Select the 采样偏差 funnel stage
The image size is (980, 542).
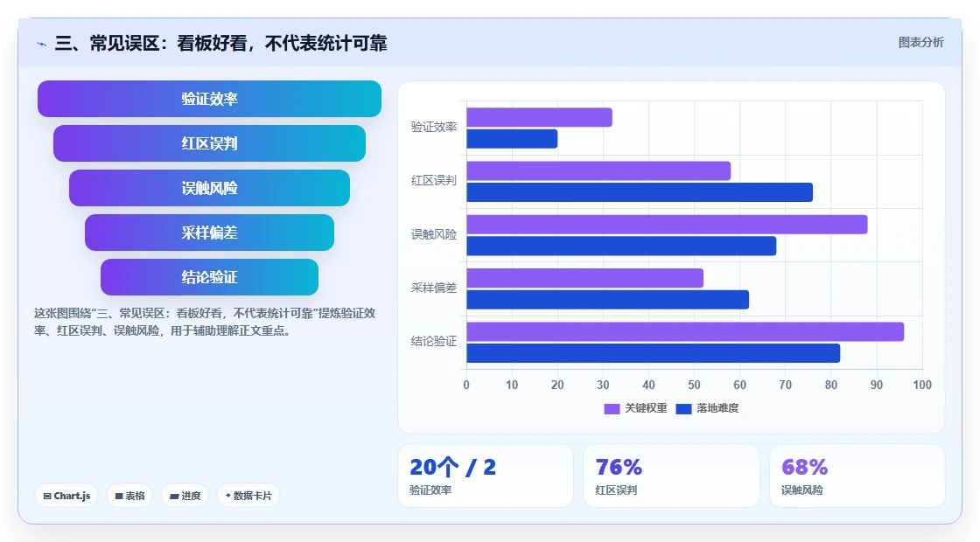[209, 233]
